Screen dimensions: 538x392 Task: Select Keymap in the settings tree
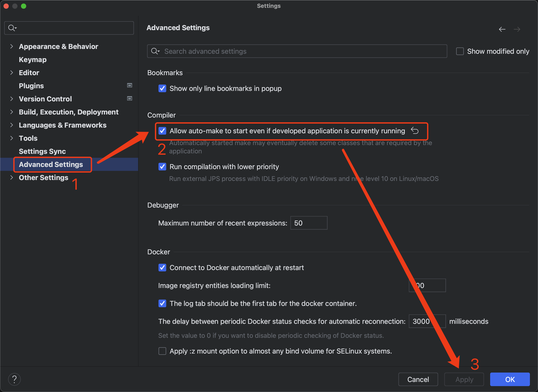pos(33,60)
